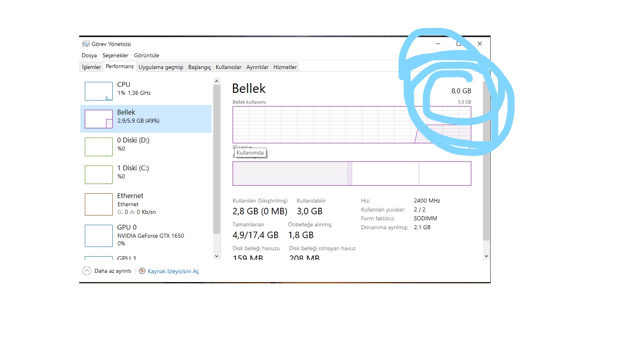
Task: Open the Hizmetler tab
Action: tap(285, 67)
